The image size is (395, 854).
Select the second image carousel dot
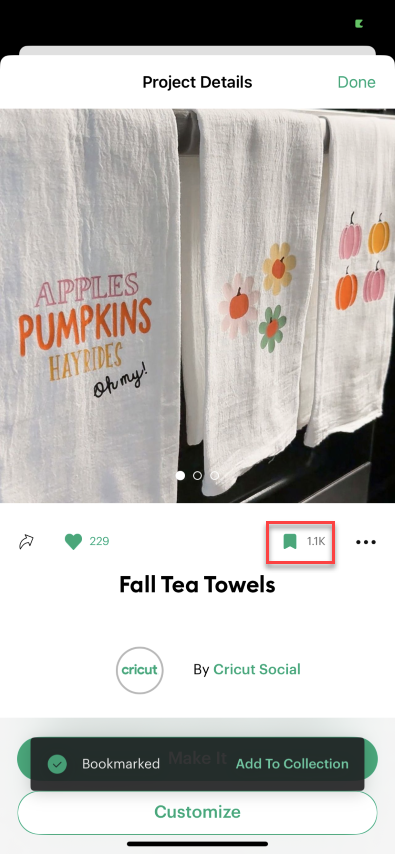[197, 475]
